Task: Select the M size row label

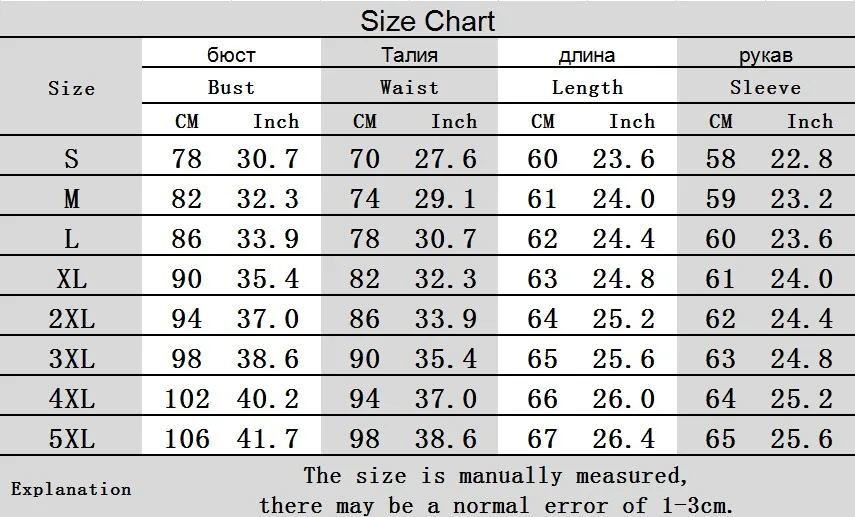Action: tap(71, 199)
